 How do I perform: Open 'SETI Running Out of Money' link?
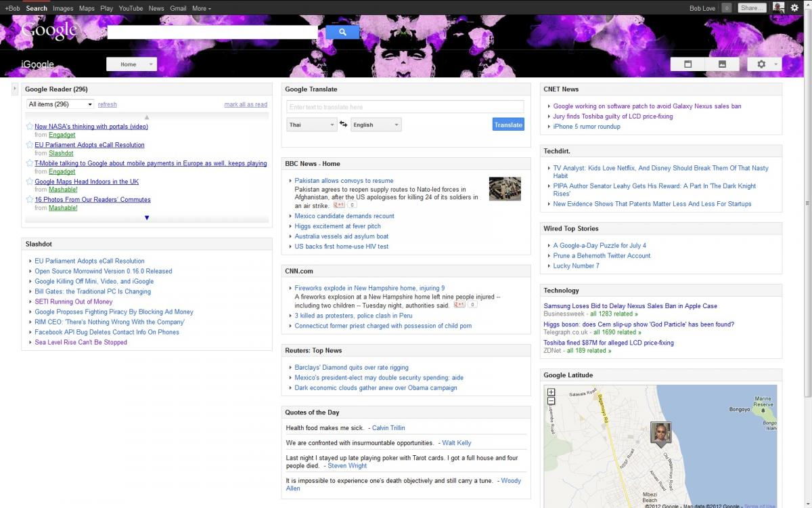[x=74, y=301]
